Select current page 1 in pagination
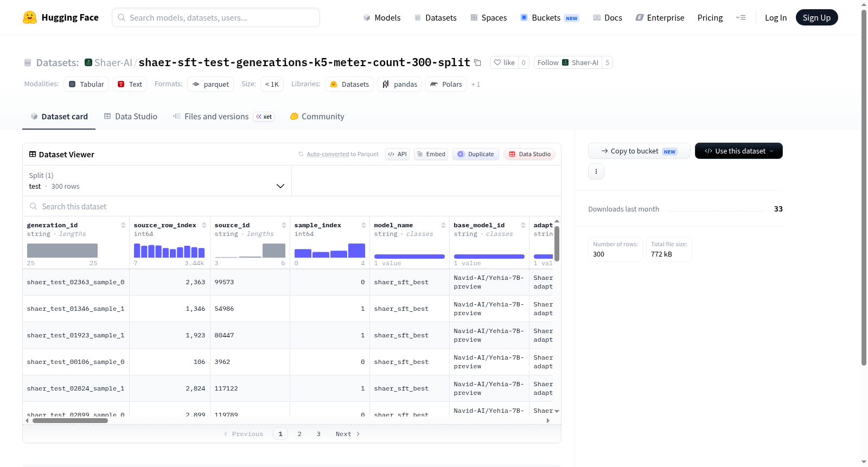This screenshot has width=868, height=467. pos(280,434)
